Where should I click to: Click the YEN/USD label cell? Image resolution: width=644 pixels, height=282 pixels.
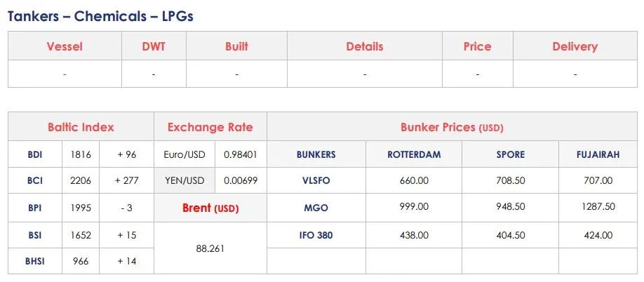(185, 180)
